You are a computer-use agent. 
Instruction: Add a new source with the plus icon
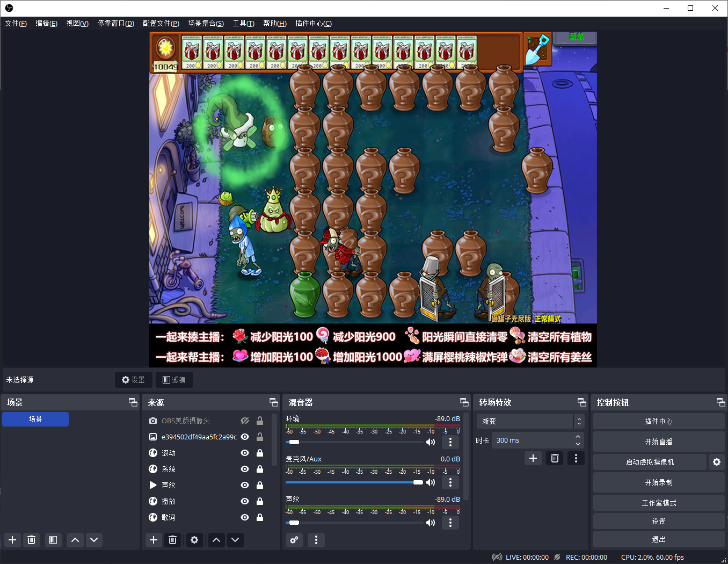[x=154, y=540]
